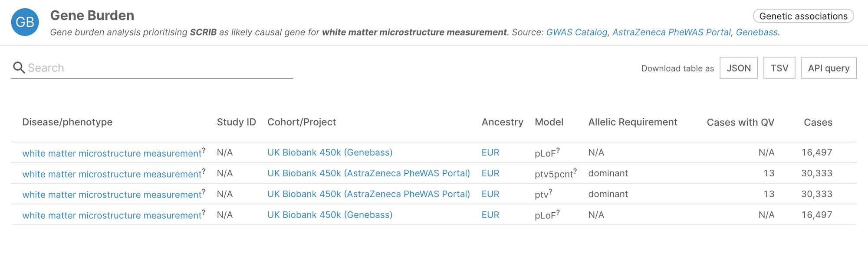Open first row UK Biobank 450k (Genebass) link
Image resolution: width=868 pixels, height=266 pixels.
[330, 152]
